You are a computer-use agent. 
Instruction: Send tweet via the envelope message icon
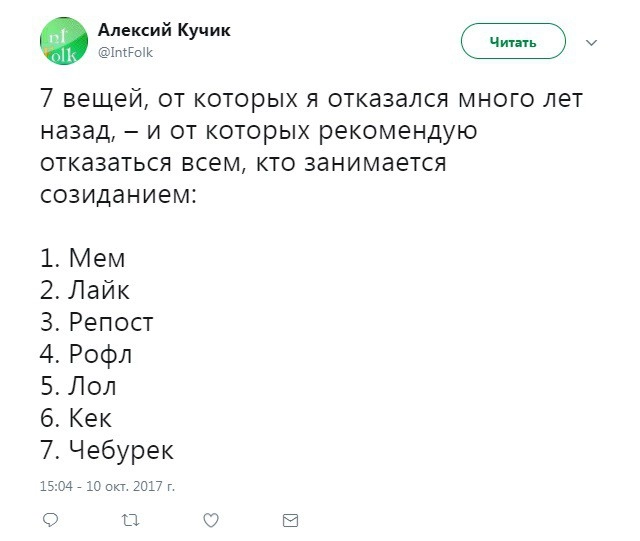(290, 520)
